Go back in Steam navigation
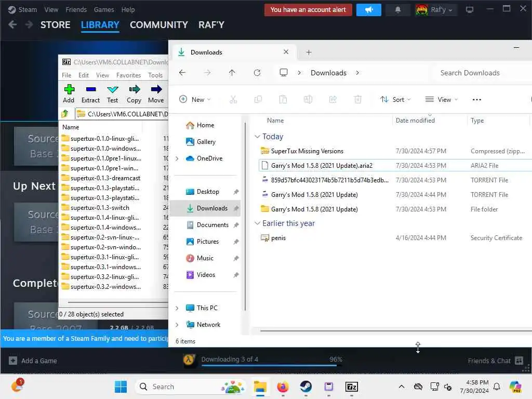This screenshot has width=532, height=399. coord(12,25)
